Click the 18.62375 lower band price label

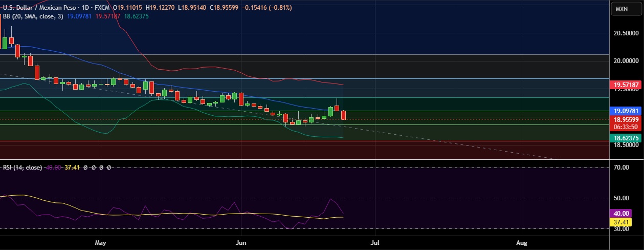pos(625,138)
